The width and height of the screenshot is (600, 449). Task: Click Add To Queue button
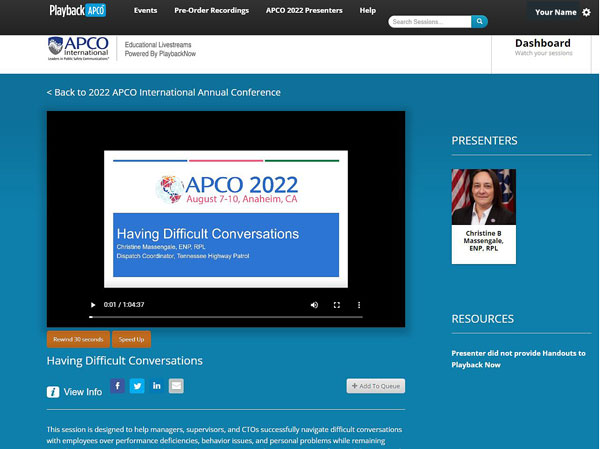tap(376, 386)
